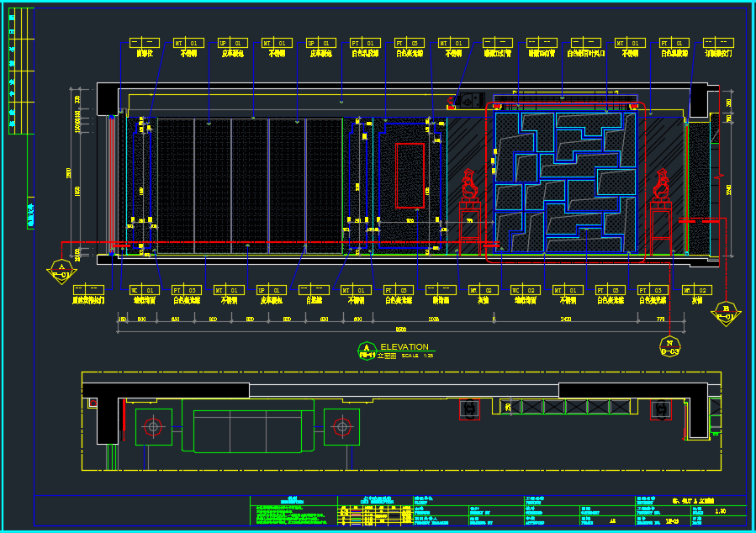Select the right red vase on stand
The image size is (756, 533).
(x=662, y=185)
